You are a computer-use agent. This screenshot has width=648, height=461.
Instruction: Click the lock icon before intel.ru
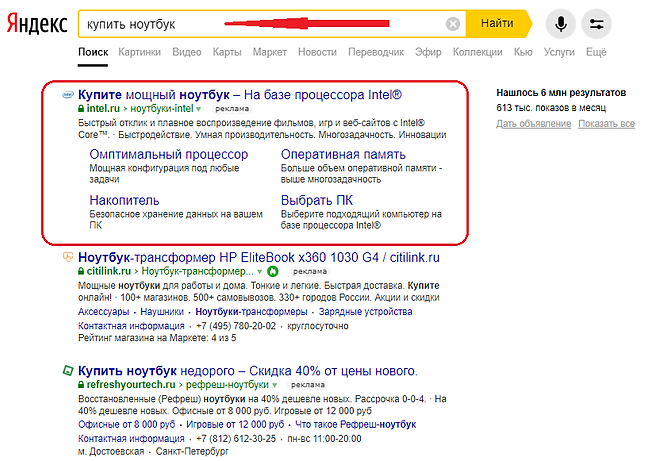pos(81,109)
